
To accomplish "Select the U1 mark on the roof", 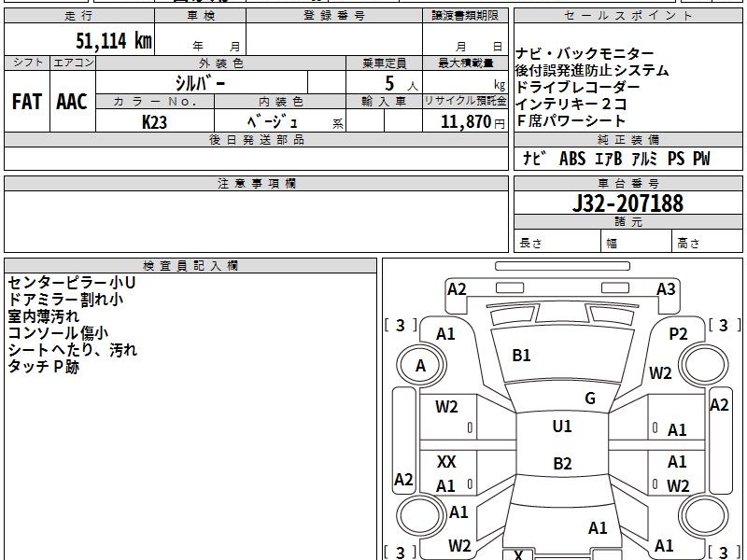I will click(x=562, y=427).
